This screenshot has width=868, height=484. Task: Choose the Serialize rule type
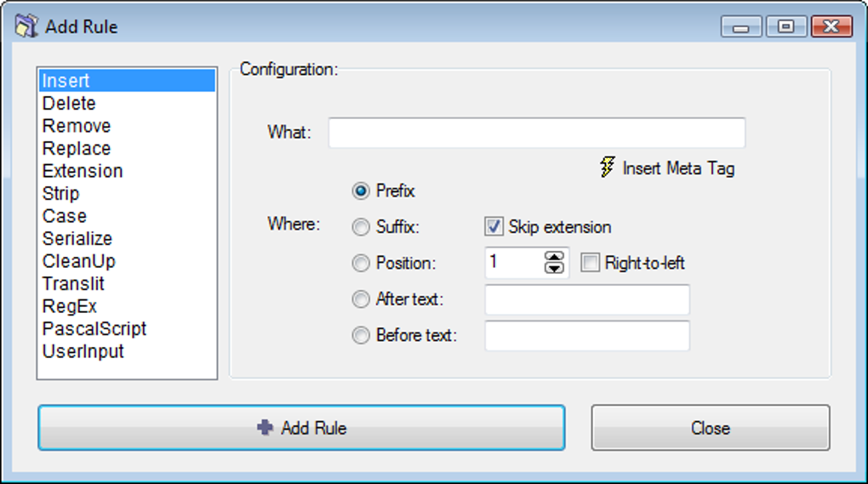[x=77, y=239]
